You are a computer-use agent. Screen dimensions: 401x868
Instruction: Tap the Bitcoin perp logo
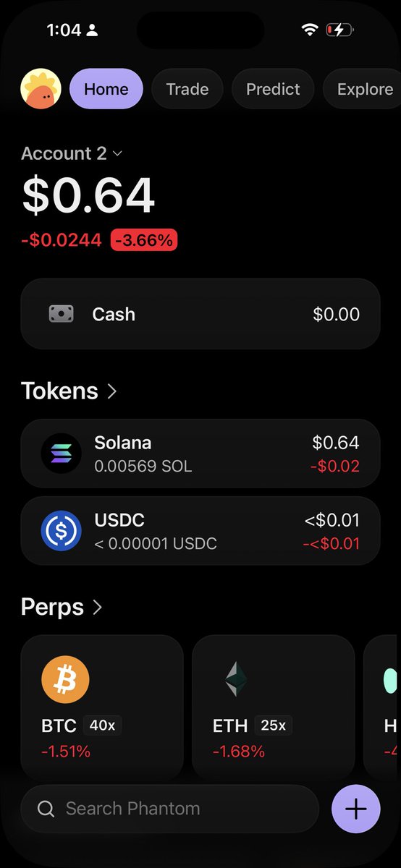pyautogui.click(x=65, y=681)
